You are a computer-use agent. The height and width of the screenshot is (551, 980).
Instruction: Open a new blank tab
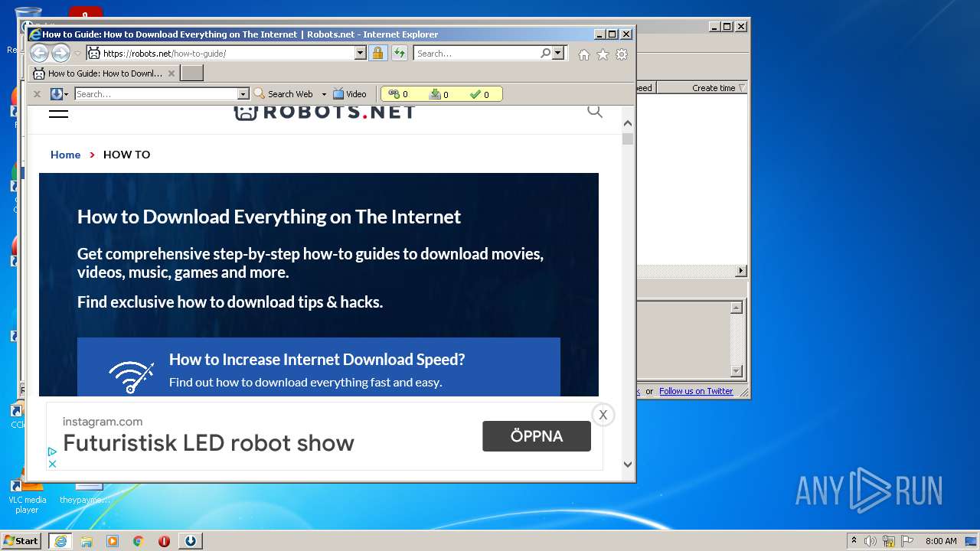[191, 73]
